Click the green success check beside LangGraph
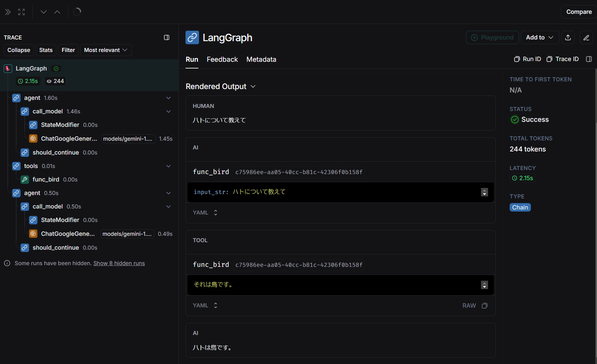 (56, 68)
